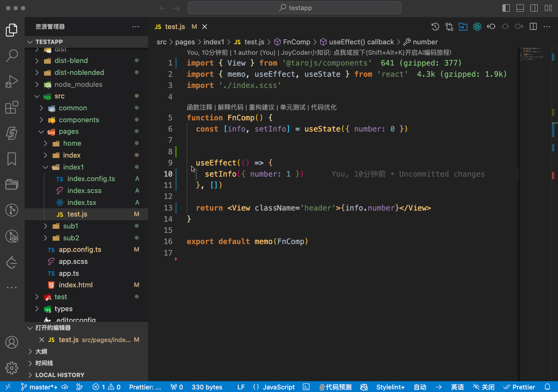Open Run and Debug view

[x=12, y=82]
